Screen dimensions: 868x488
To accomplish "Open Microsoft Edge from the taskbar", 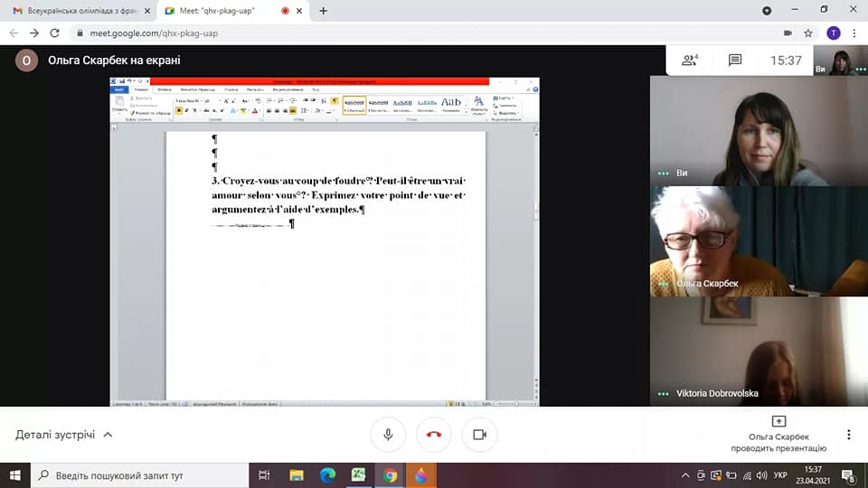I will tap(327, 474).
